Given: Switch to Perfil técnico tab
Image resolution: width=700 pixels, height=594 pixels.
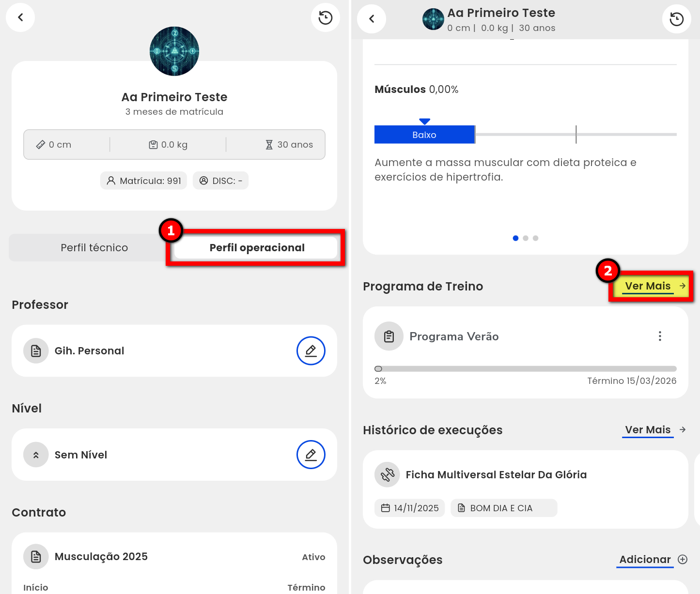Looking at the screenshot, I should pyautogui.click(x=94, y=248).
